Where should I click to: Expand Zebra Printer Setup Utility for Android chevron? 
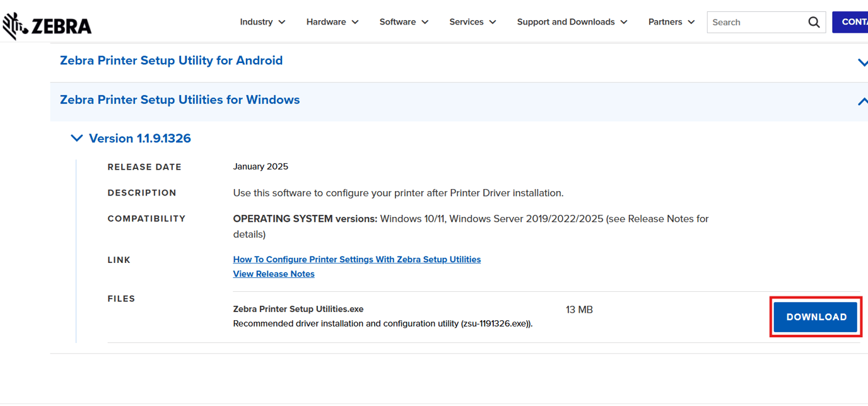click(862, 62)
